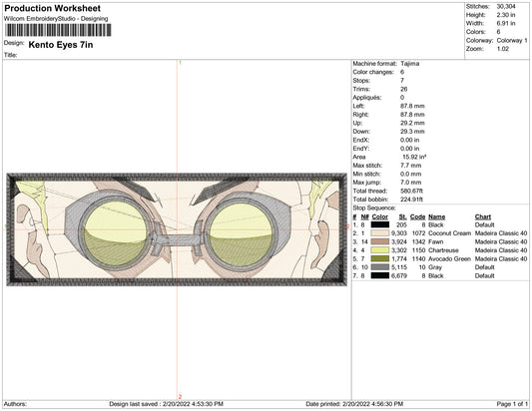Click the Name column header
Image resolution: width=532 pixels, height=411 pixels.
[436, 216]
